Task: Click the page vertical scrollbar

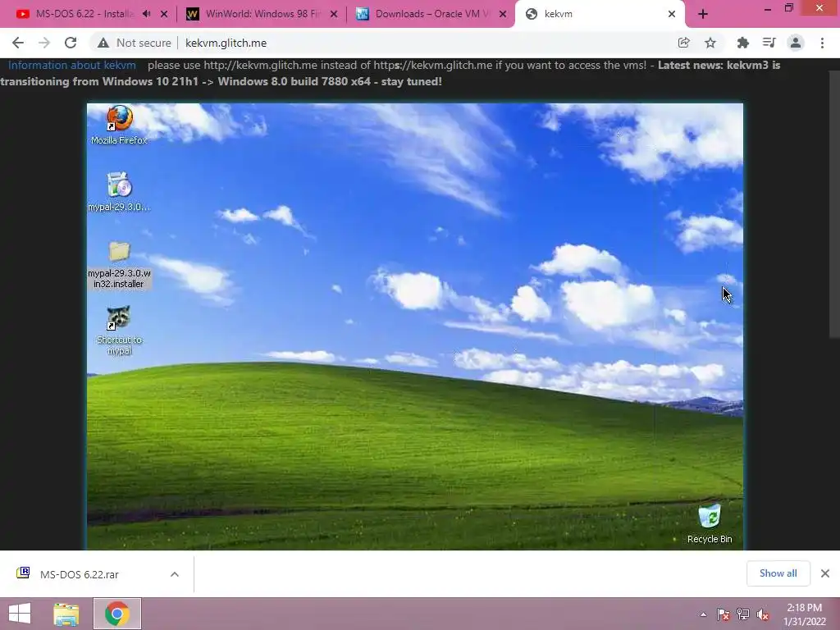Action: [834, 204]
